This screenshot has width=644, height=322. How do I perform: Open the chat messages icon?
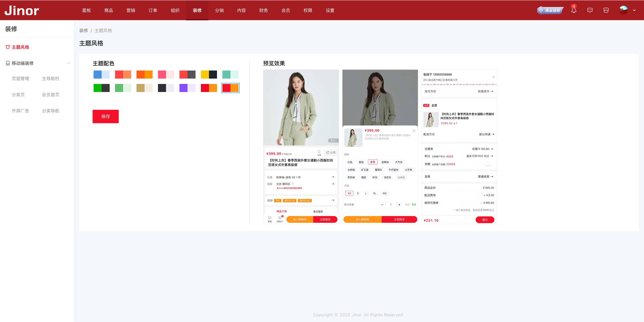pyautogui.click(x=590, y=10)
